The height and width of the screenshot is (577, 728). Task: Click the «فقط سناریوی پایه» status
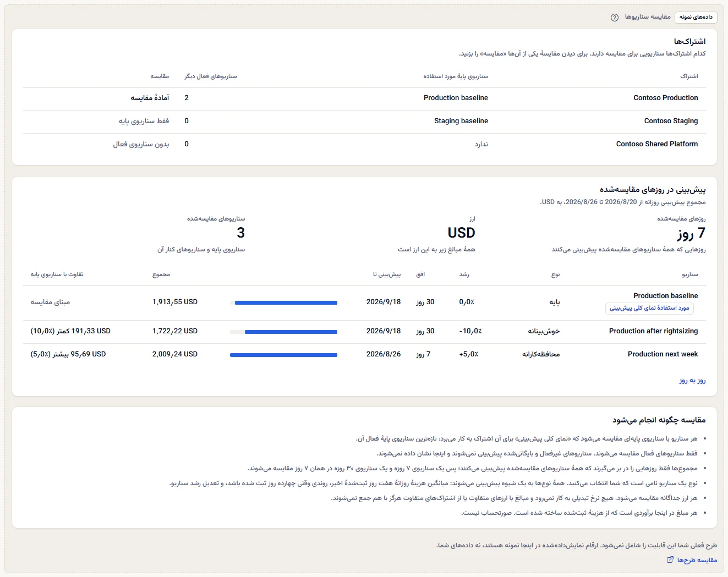(x=144, y=121)
